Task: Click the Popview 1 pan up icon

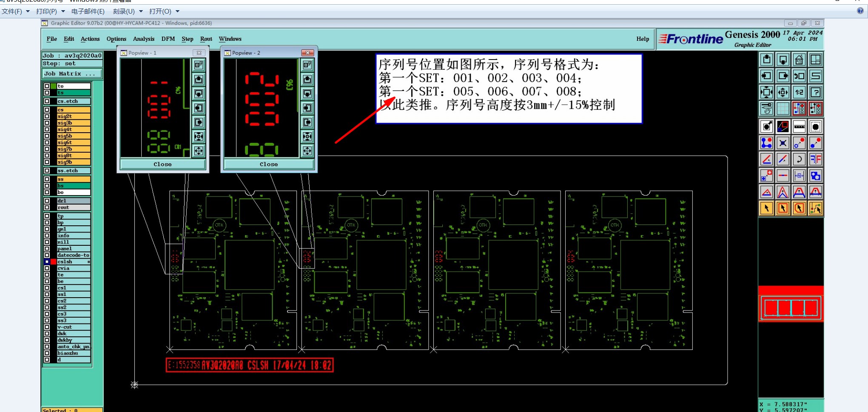Action: (199, 80)
